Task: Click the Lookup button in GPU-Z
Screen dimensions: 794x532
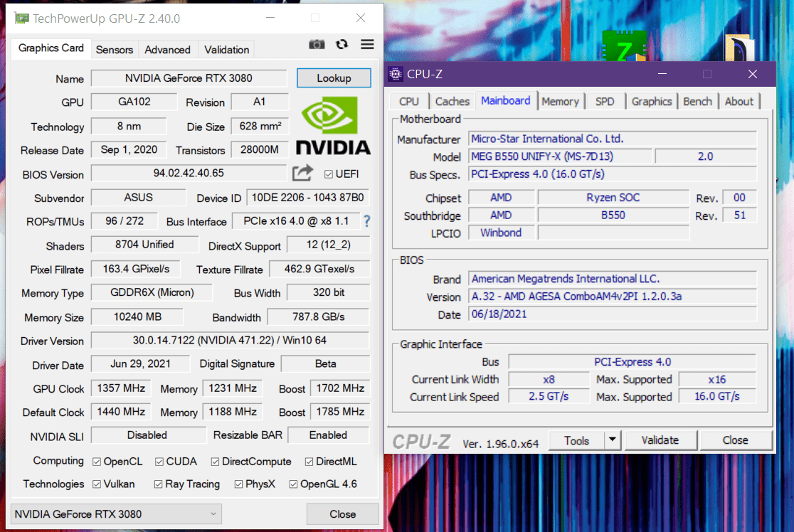Action: pyautogui.click(x=334, y=78)
